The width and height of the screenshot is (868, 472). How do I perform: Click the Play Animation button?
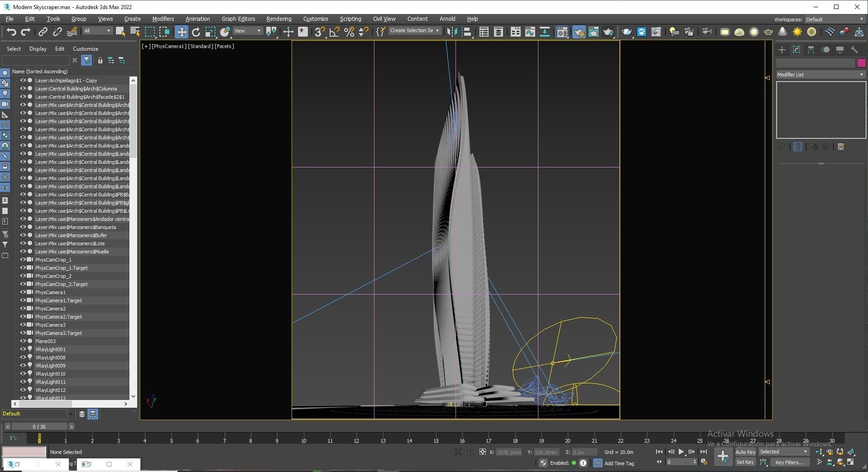pos(681,452)
